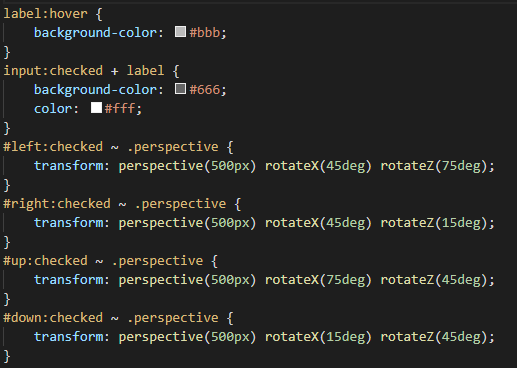The height and width of the screenshot is (368, 517).
Task: Open the white #fff color swatch
Action: pos(96,108)
